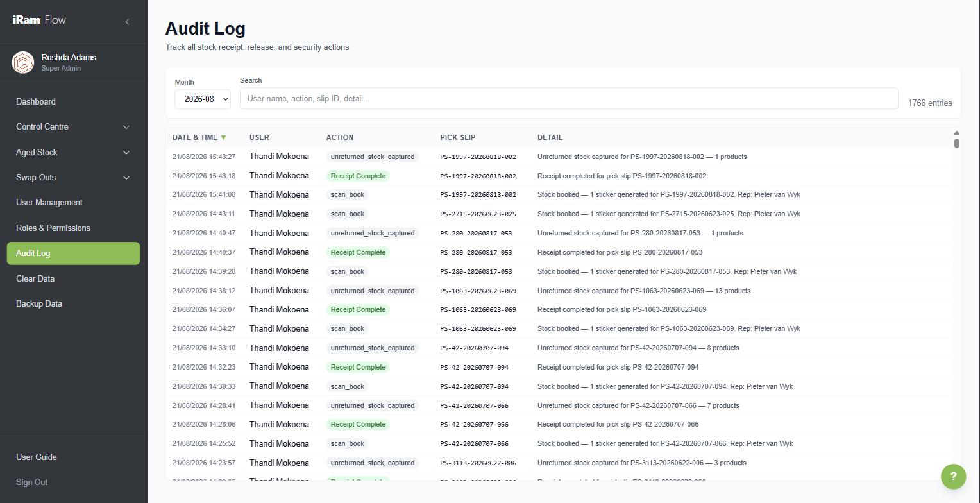Click unreturned_stock_captured badge at 14:40:47
This screenshot has width=980, height=503.
373,234
